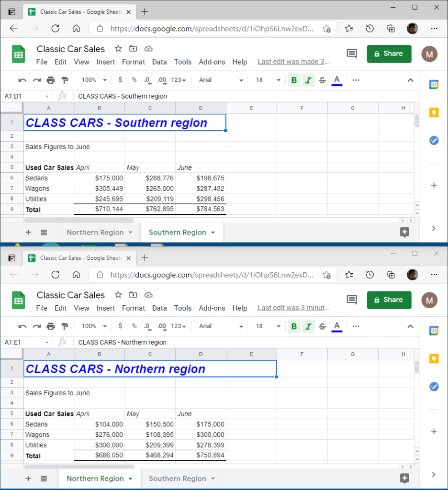Screen dimensions: 448x490
Task: Apply currency format in top window toolbar
Action: tap(120, 80)
